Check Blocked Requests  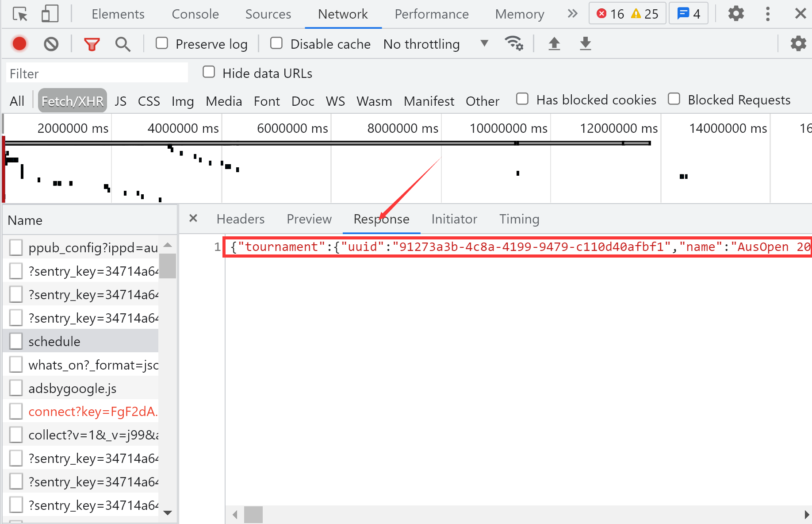pos(674,99)
